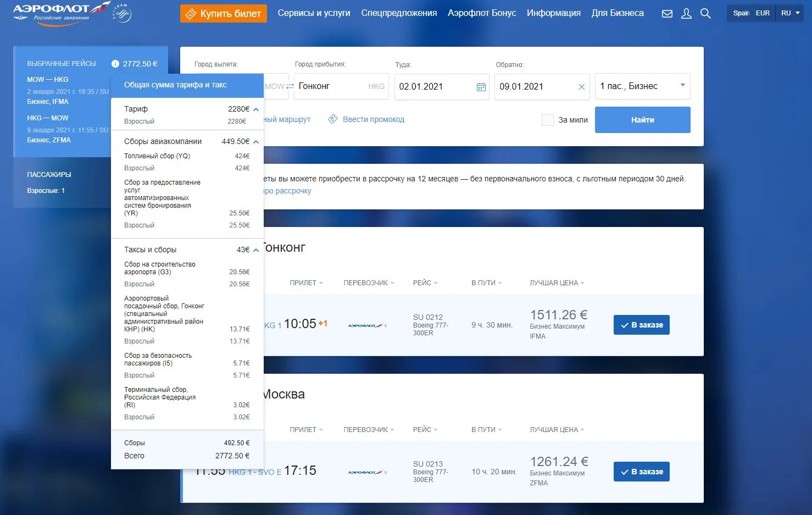Click the info icon beside 2772.50 €

click(115, 64)
